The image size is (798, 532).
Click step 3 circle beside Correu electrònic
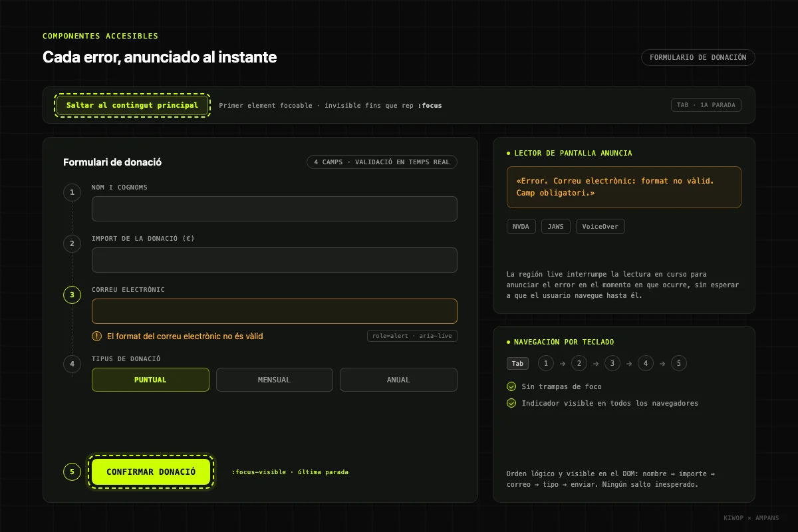[x=72, y=295]
